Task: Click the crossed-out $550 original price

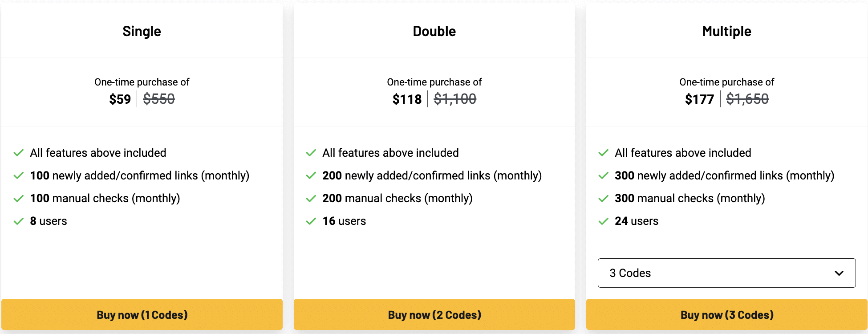Action: point(159,99)
